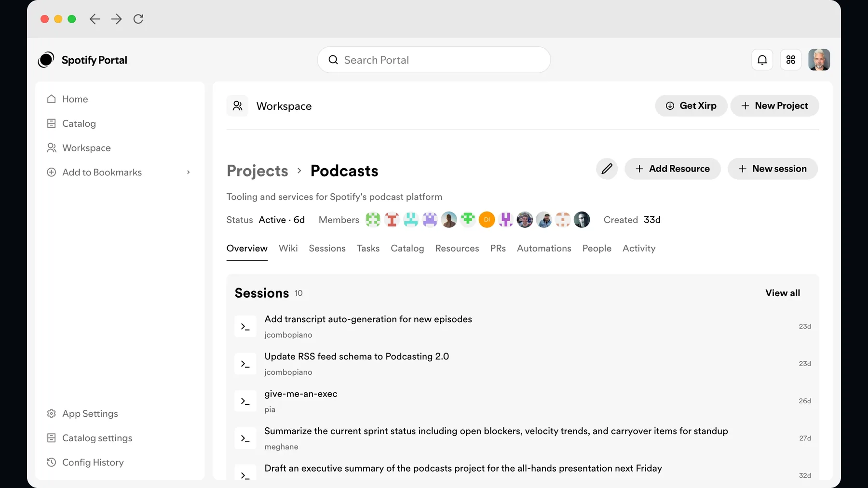Open the 'Summarize the current sprint status' session
Image resolution: width=868 pixels, height=488 pixels.
coord(523,438)
